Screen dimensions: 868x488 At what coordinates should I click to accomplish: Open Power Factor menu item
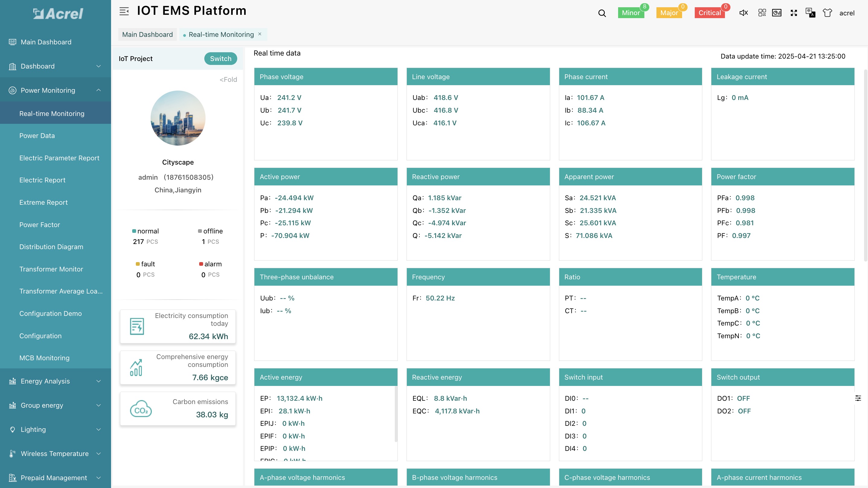56,225
